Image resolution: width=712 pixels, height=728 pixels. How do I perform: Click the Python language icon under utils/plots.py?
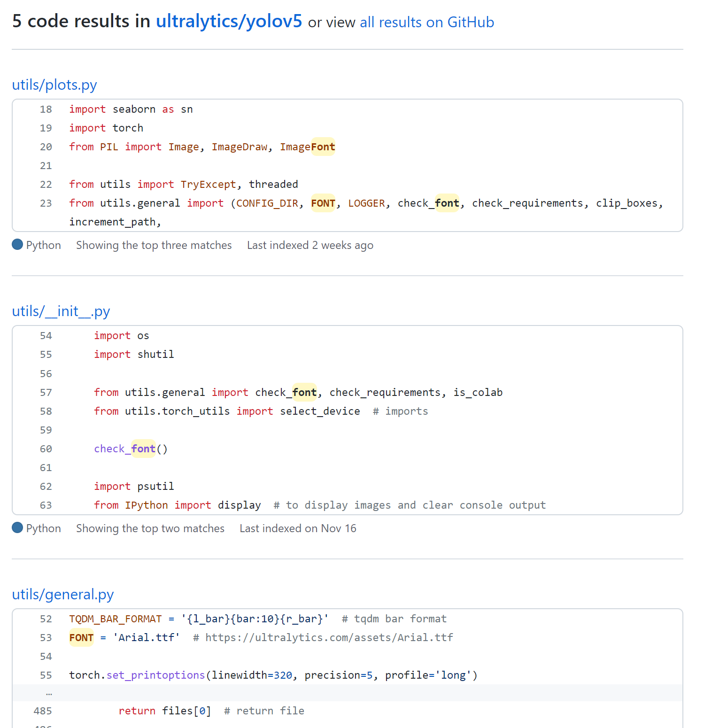click(17, 245)
